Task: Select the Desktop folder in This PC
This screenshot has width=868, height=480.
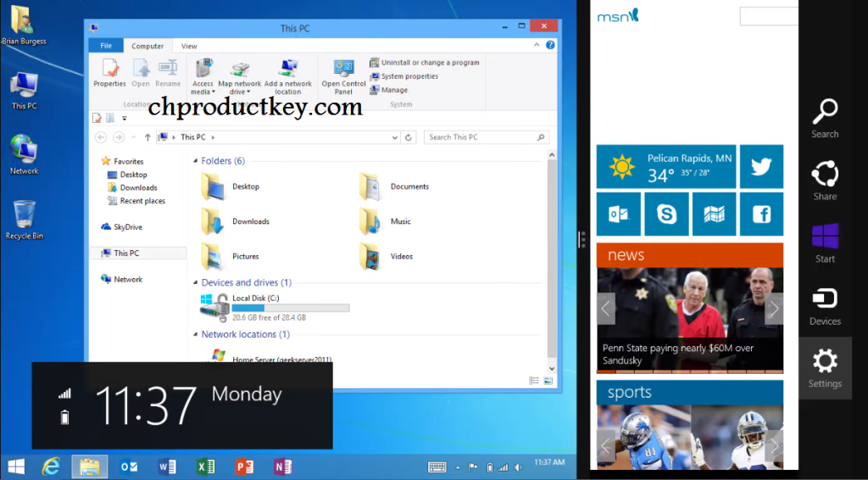Action: tap(231, 187)
